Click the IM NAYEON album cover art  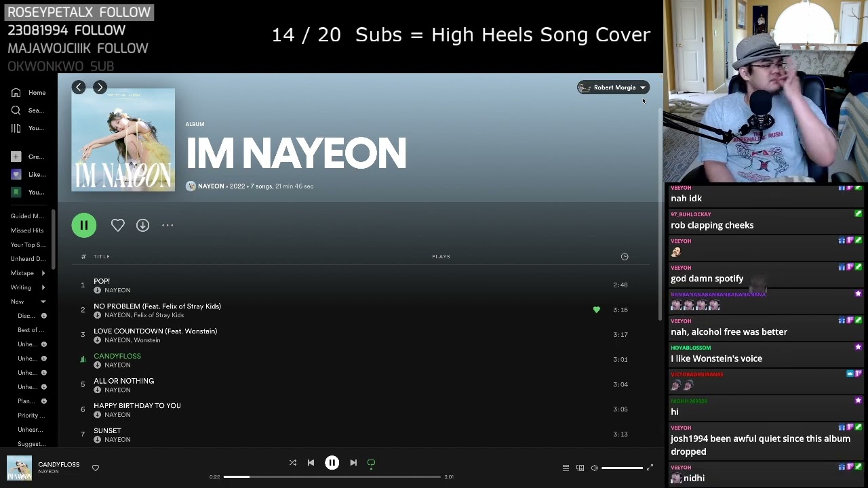[123, 140]
